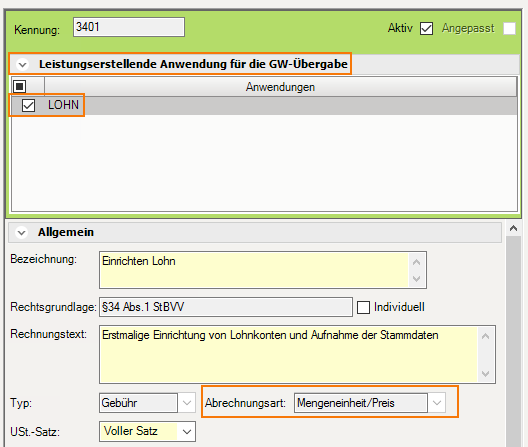Uncheck the LOHN application checkbox
528x447 pixels.
pyautogui.click(x=28, y=105)
